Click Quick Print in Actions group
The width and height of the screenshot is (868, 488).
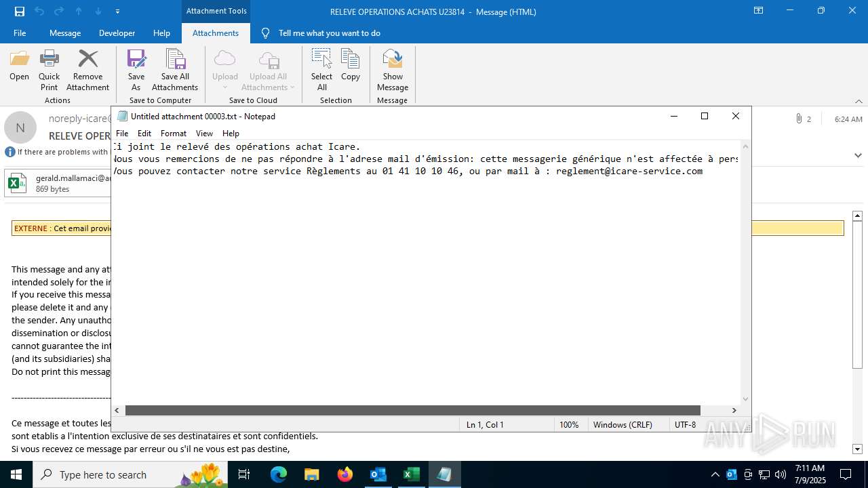coord(49,70)
